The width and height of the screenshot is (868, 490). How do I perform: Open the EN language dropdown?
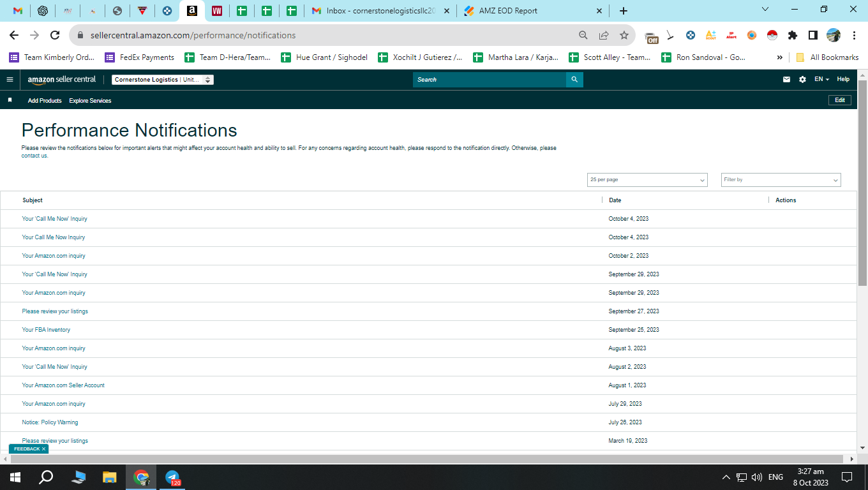pyautogui.click(x=821, y=80)
